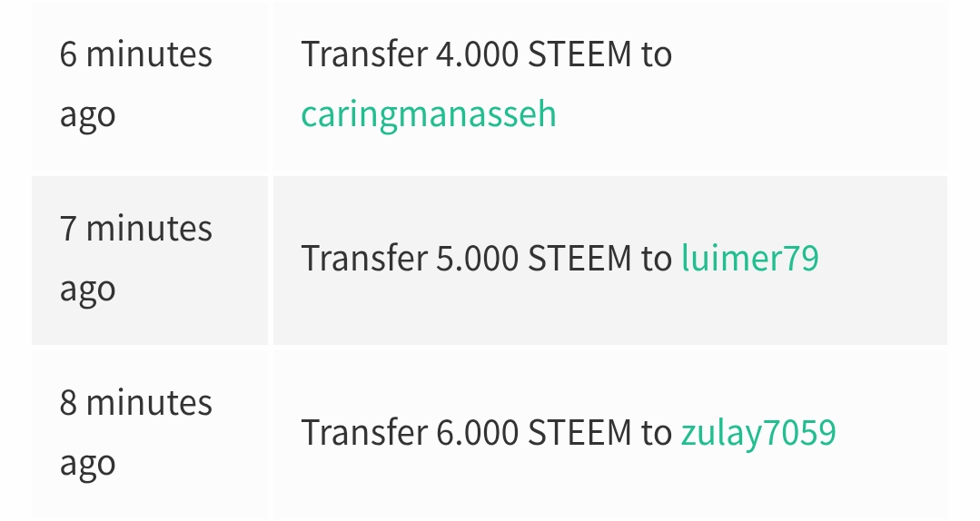Click the 8 minutes ago timestamp
The image size is (980, 521).
[136, 432]
